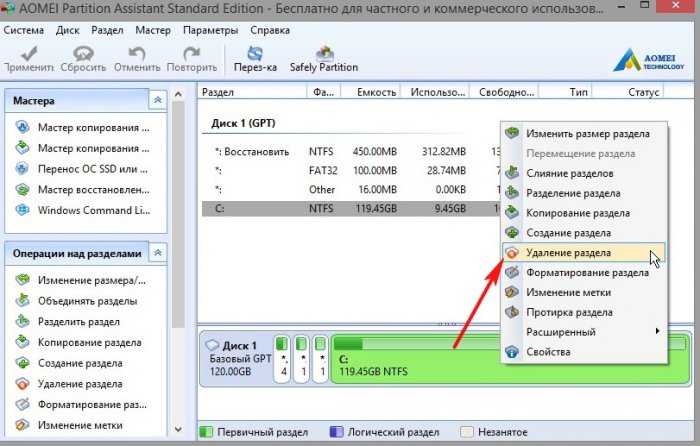Viewport: 700px width, 446px height.
Task: Select Копирование раздела in sidebar
Action: (x=78, y=342)
